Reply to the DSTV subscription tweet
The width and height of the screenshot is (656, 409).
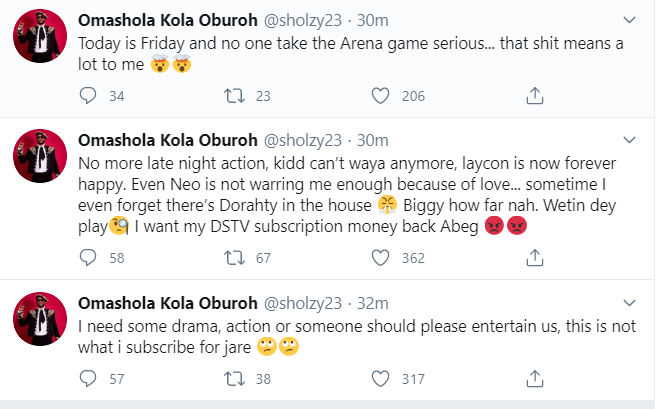coord(88,258)
